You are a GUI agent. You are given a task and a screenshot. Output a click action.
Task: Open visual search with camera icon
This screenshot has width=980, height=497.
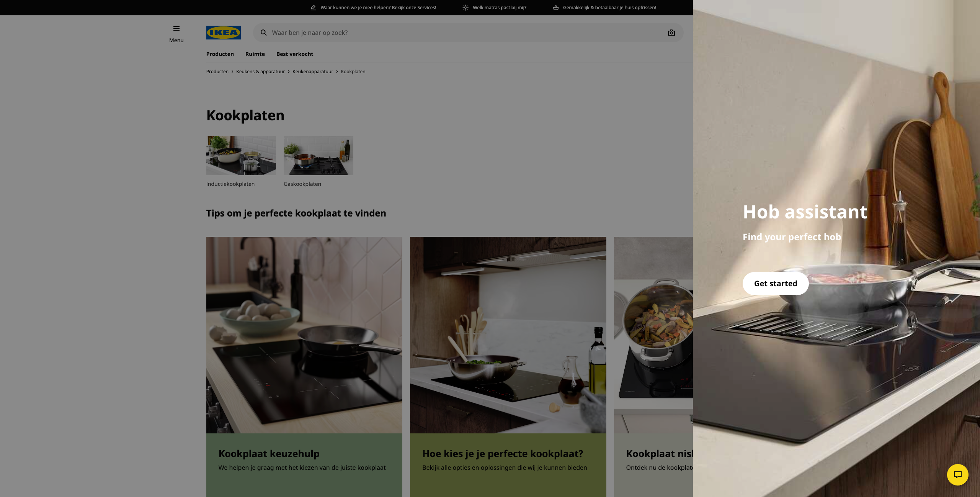point(671,33)
